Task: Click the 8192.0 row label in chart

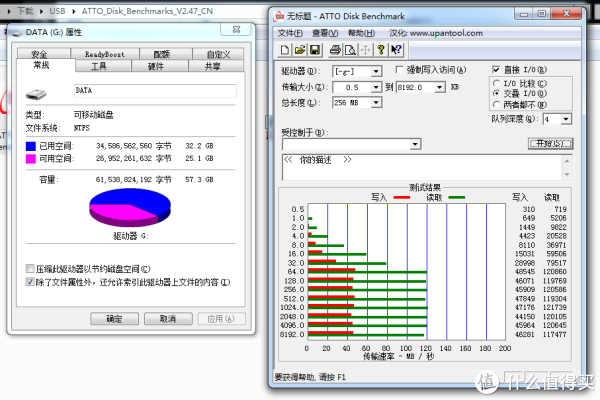Action: pos(292,335)
